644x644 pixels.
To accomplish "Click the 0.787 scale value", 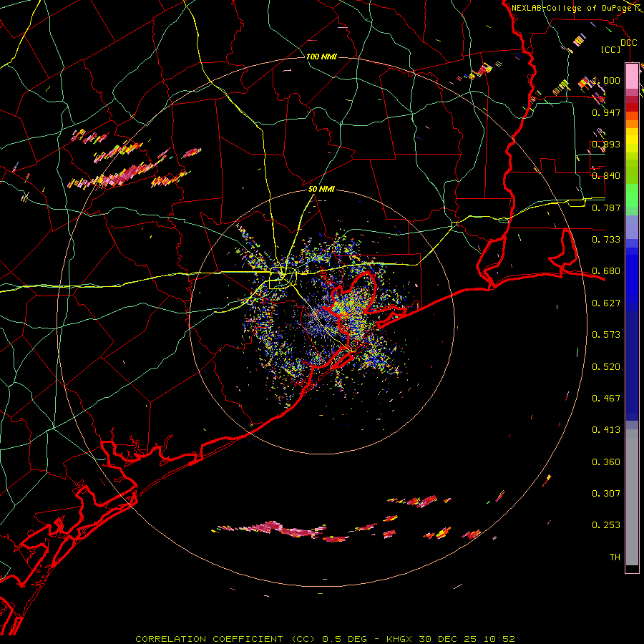I will point(606,208).
